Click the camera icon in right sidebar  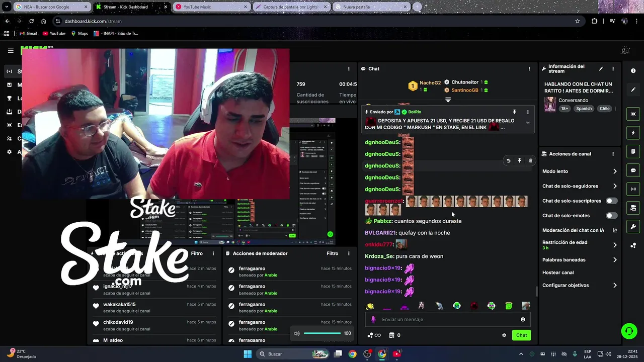633,208
